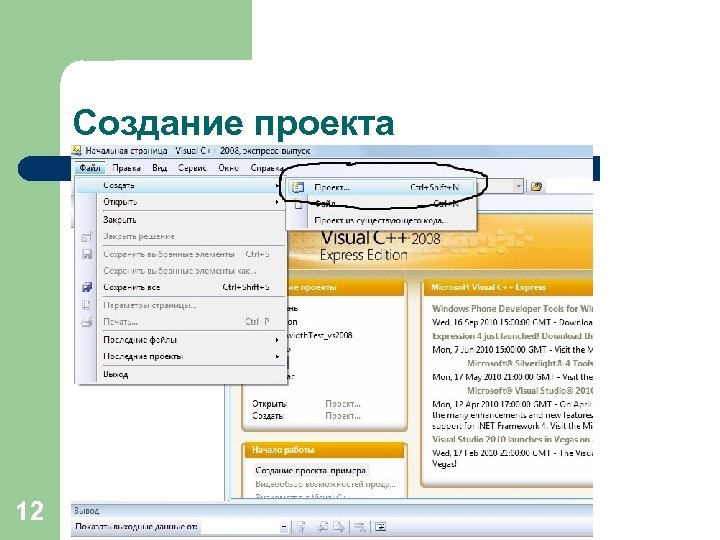Open Microsoft Silverlight 4 Tools news headline
Image resolution: width=720 pixels, height=540 pixels.
tap(529, 363)
